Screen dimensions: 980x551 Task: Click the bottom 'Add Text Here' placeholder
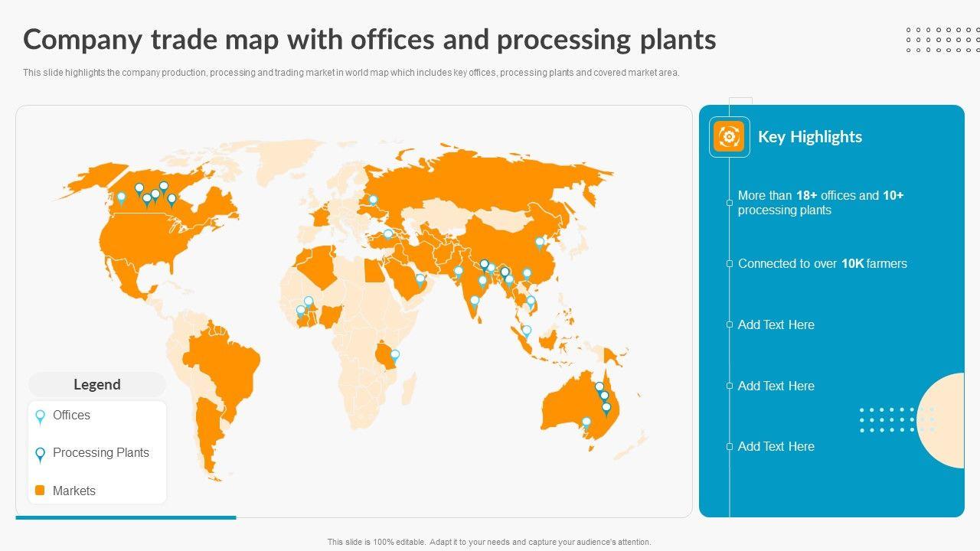tap(776, 446)
